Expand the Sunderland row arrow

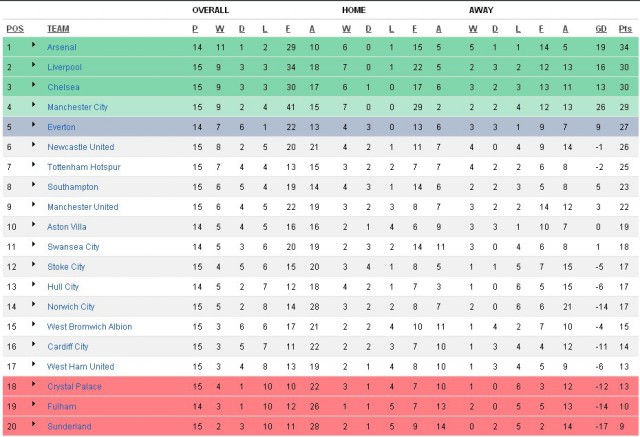[33, 425]
